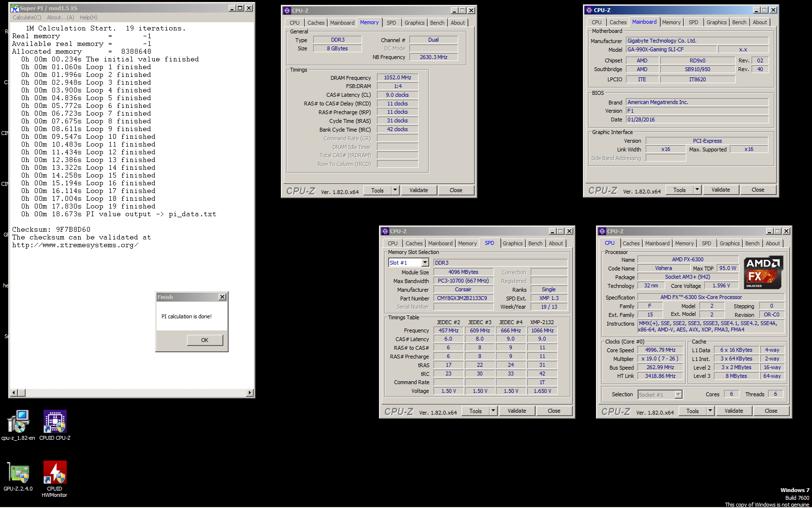Image resolution: width=812 pixels, height=508 pixels.
Task: Switch to CPU tab in Memory CPU-Z window
Action: click(x=294, y=23)
